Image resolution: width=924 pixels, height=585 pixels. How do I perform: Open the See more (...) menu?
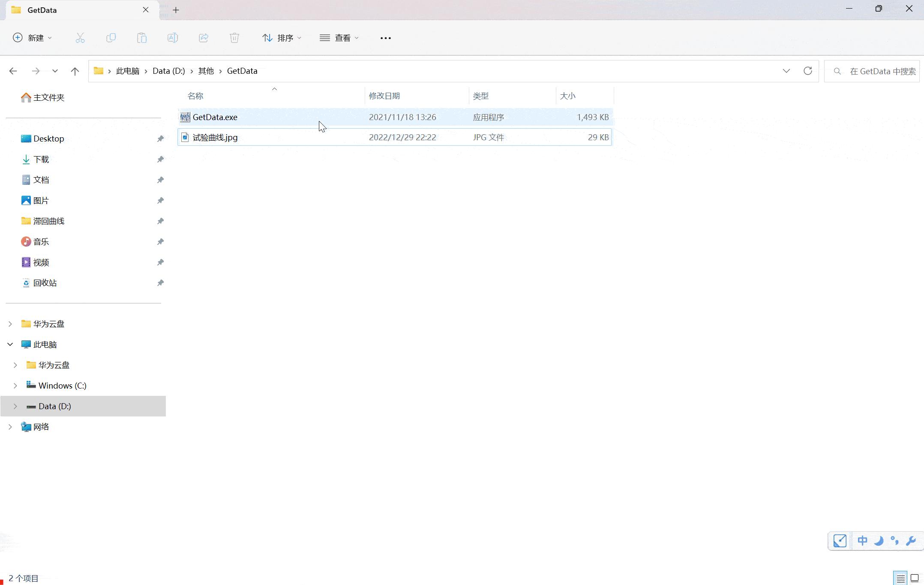(385, 38)
